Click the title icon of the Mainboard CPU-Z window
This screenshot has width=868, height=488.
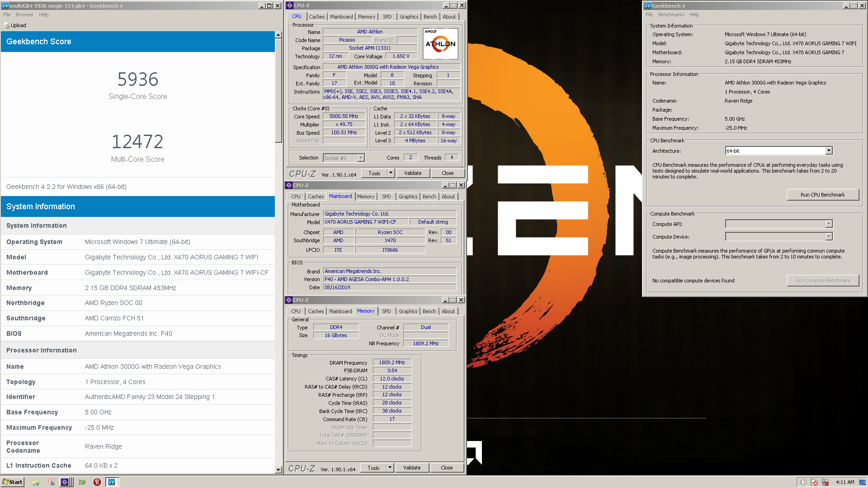[289, 185]
